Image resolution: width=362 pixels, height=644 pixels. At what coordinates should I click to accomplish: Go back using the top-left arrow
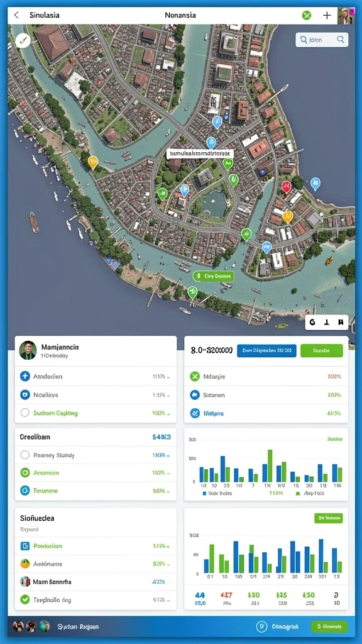pyautogui.click(x=16, y=15)
